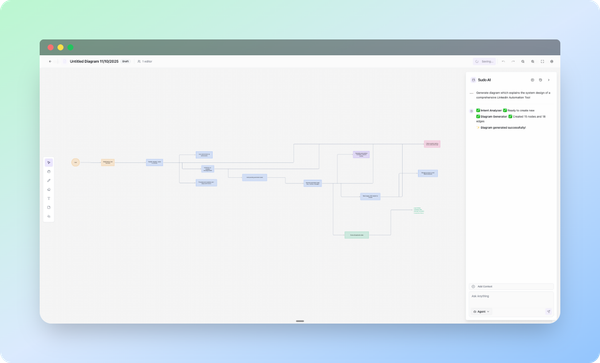Zoom out of the canvas
600x363 pixels.
(523, 61)
